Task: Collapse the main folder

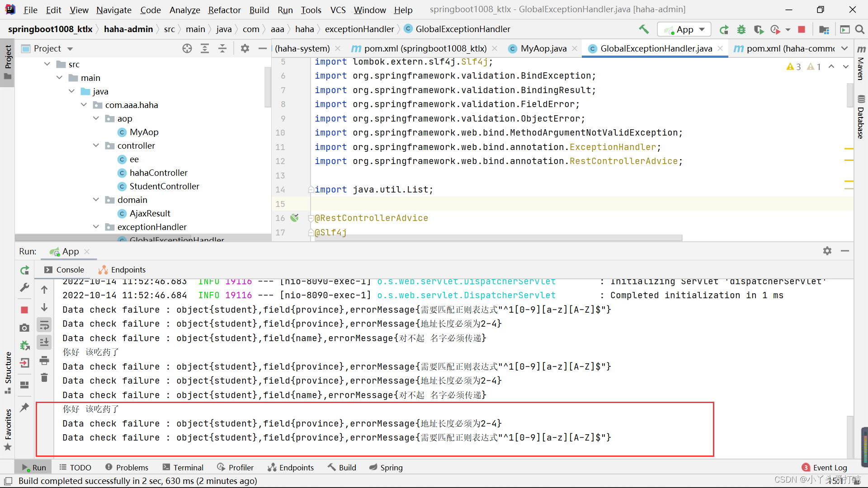Action: click(59, 78)
